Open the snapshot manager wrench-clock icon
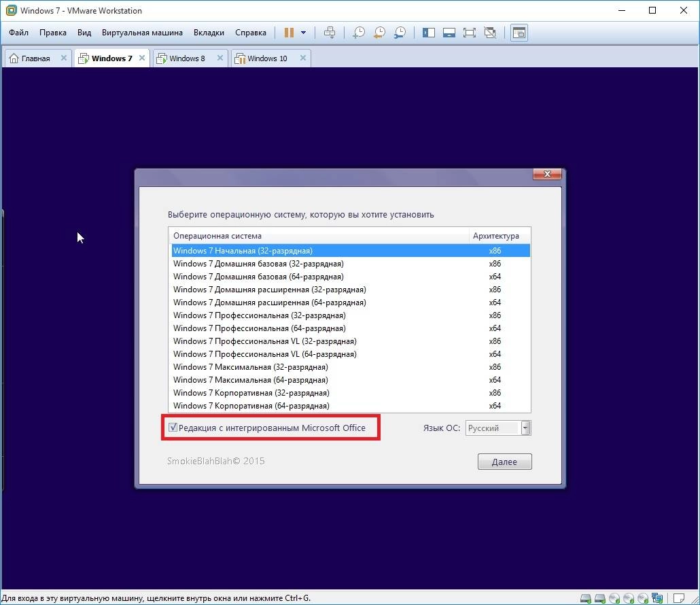 (400, 33)
